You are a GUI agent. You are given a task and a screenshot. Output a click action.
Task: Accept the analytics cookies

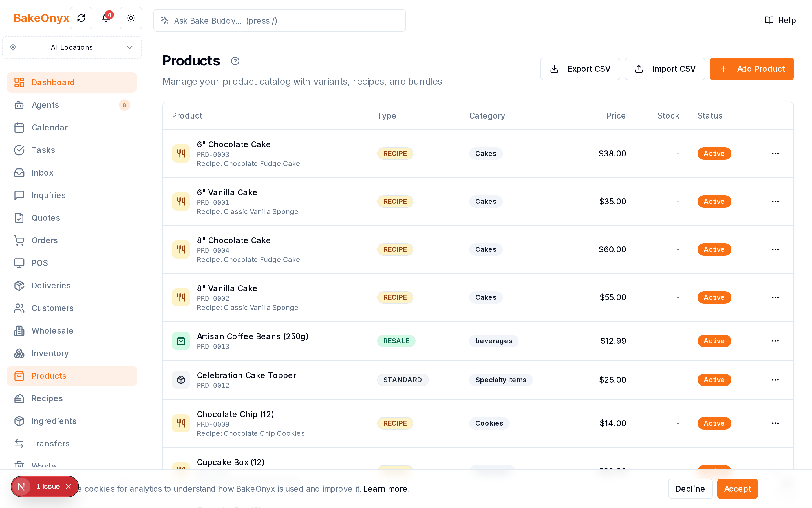737,489
